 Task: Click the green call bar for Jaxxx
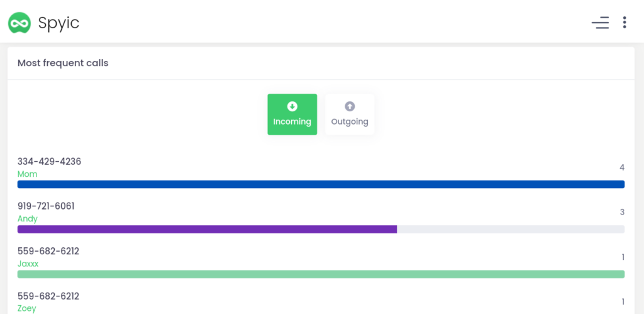(321, 274)
